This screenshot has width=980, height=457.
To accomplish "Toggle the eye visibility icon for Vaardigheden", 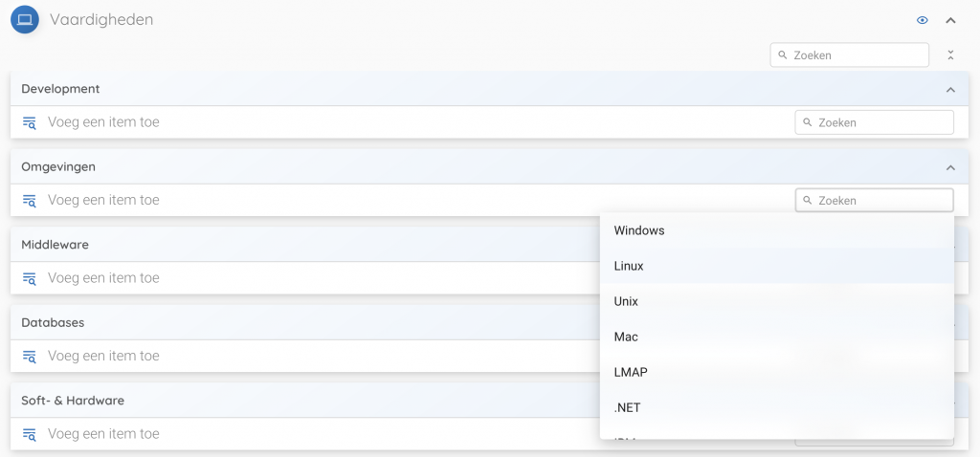I will coord(923,20).
